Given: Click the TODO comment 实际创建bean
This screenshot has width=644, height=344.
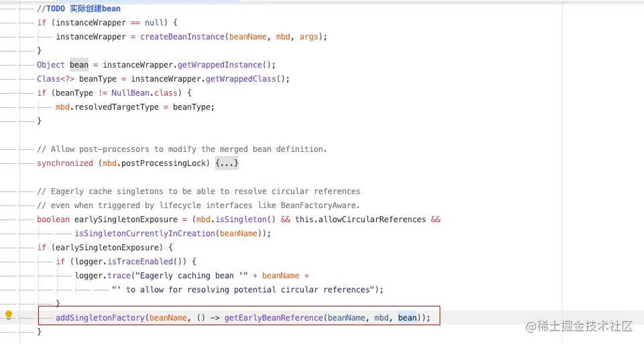Looking at the screenshot, I should (79, 9).
